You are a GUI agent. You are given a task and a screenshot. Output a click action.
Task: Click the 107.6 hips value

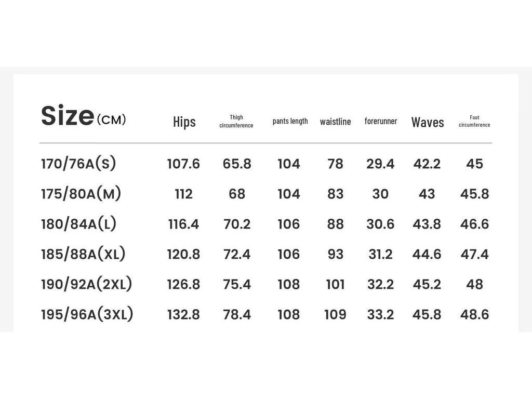coord(183,164)
